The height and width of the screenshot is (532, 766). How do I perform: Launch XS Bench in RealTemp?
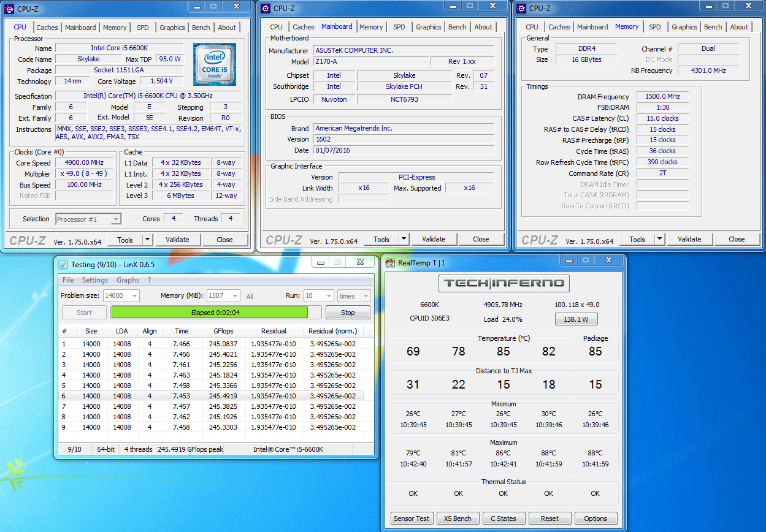458,519
